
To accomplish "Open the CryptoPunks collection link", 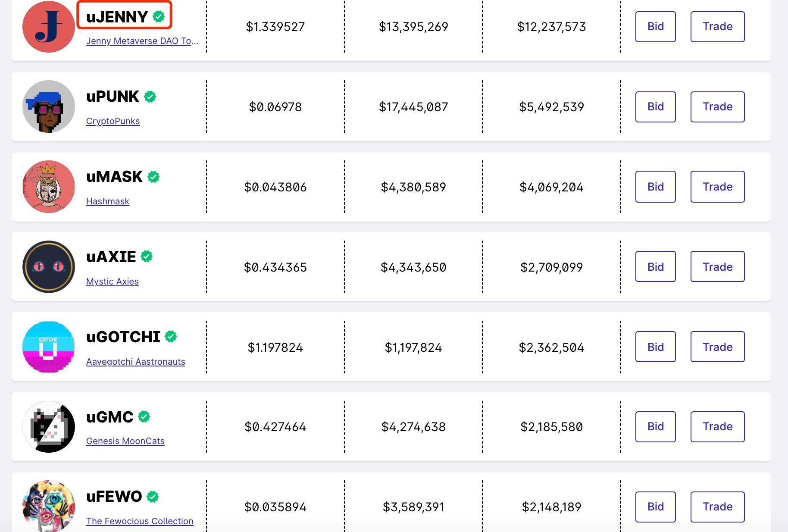I will (x=113, y=121).
